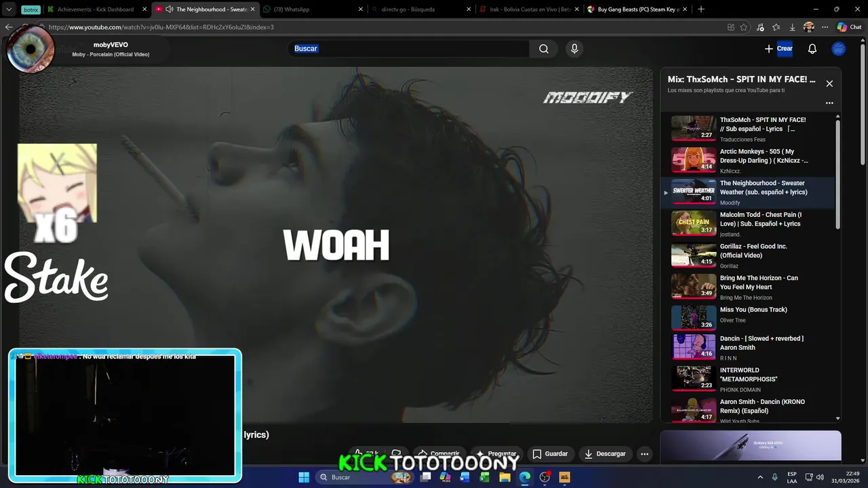The image size is (868, 488).
Task: Open Excel from the taskbar
Action: (484, 477)
